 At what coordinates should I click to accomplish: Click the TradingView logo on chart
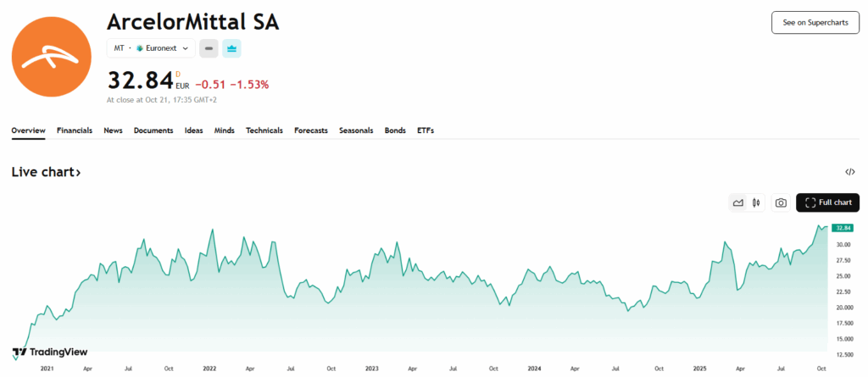click(50, 352)
